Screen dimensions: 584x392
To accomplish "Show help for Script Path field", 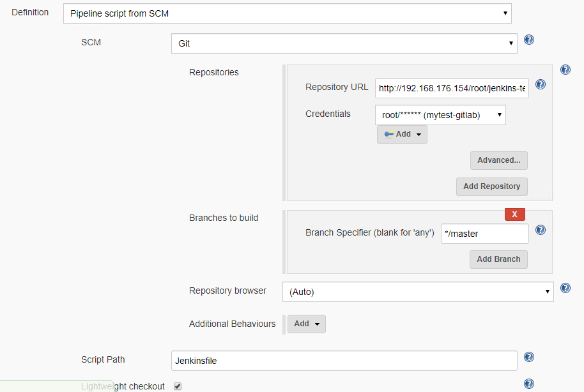I will (x=529, y=357).
